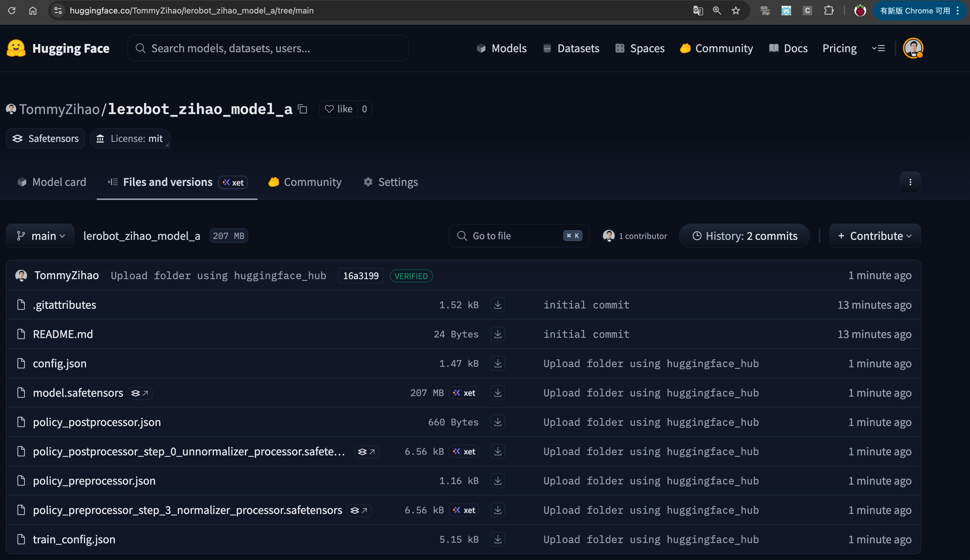Focus the Search models, datasets, users field
The width and height of the screenshot is (970, 560).
click(268, 48)
